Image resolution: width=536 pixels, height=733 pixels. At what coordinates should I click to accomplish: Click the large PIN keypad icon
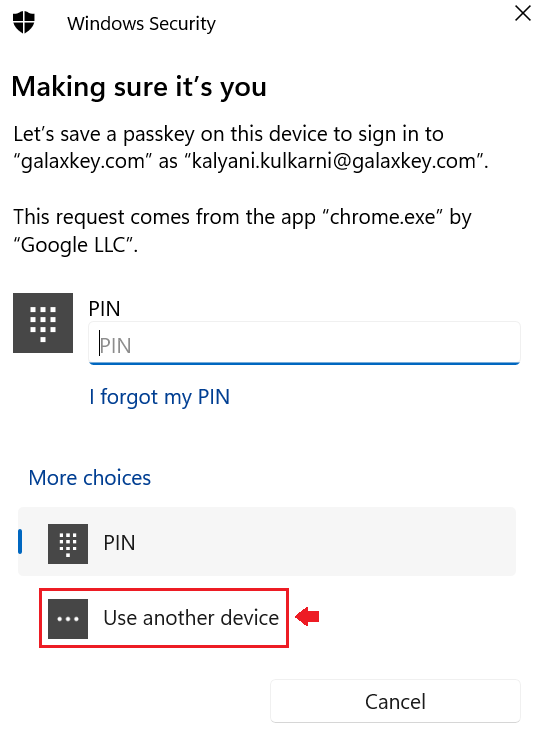coord(43,323)
